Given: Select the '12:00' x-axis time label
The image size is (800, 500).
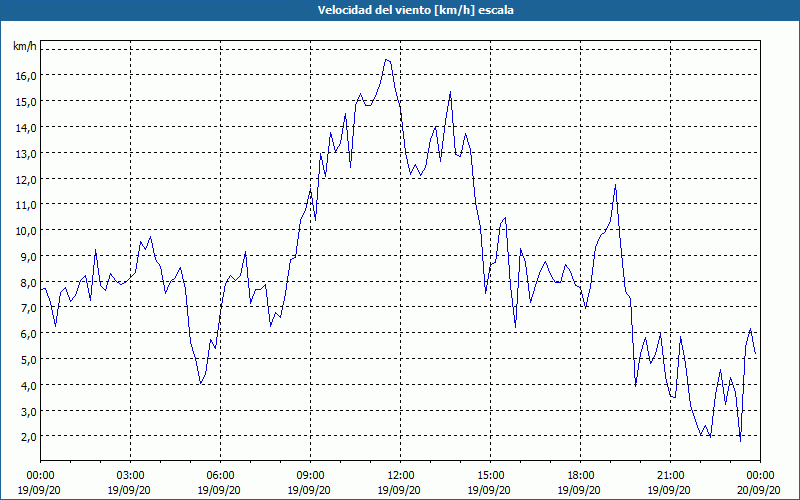Looking at the screenshot, I should [x=401, y=476].
